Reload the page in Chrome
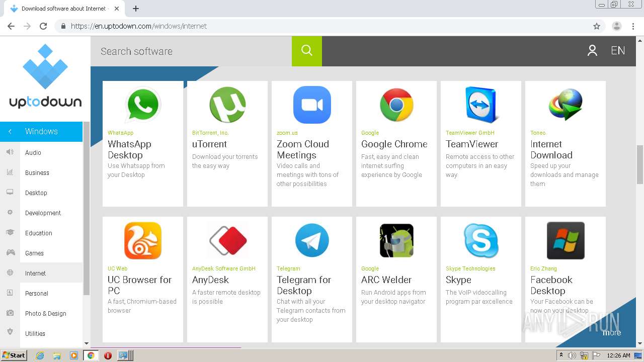 click(43, 26)
